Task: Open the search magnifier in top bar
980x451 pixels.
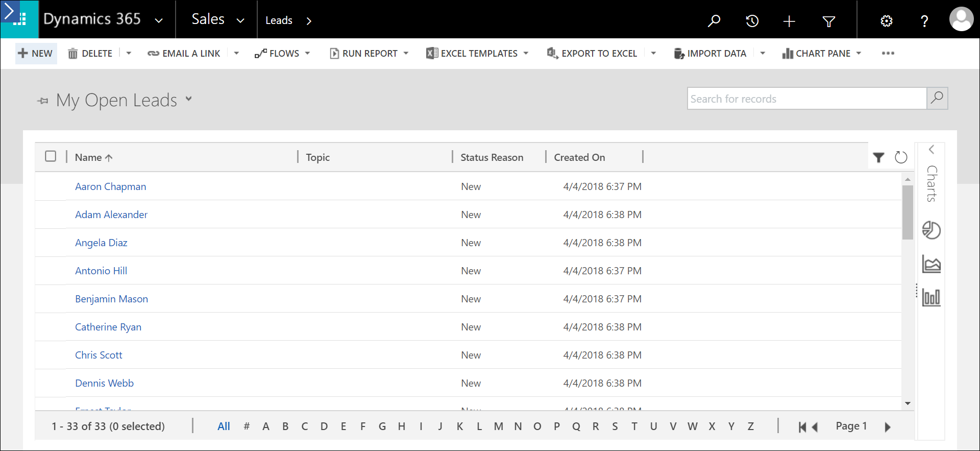Action: pyautogui.click(x=714, y=20)
